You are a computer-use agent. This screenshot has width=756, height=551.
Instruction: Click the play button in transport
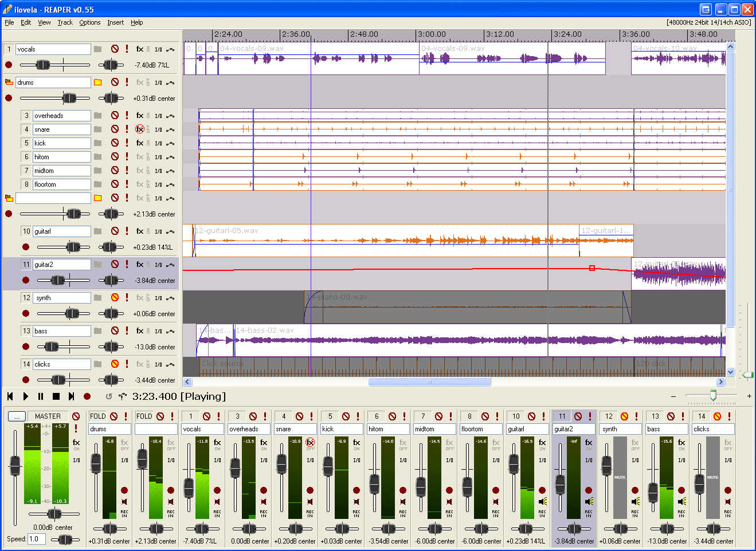coord(25,396)
